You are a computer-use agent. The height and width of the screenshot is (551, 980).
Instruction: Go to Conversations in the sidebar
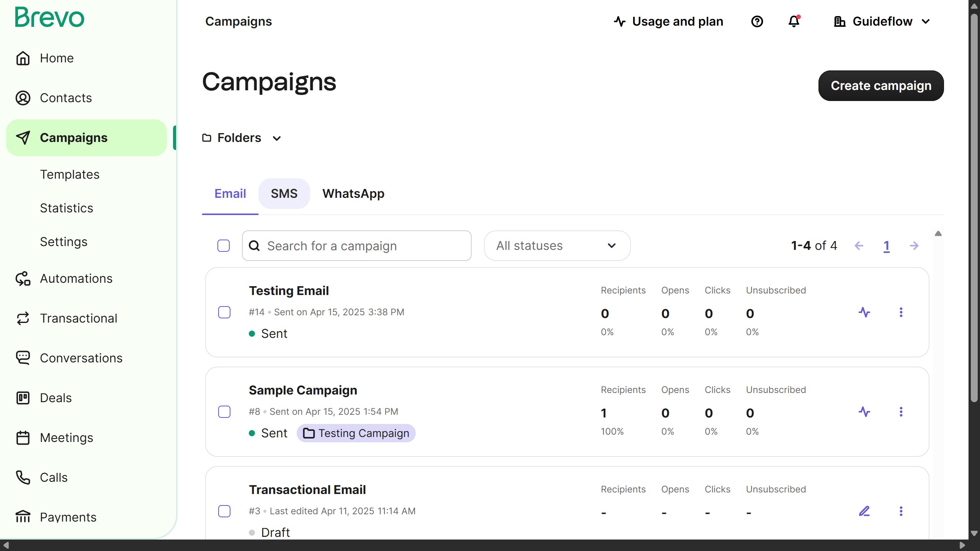click(x=81, y=358)
